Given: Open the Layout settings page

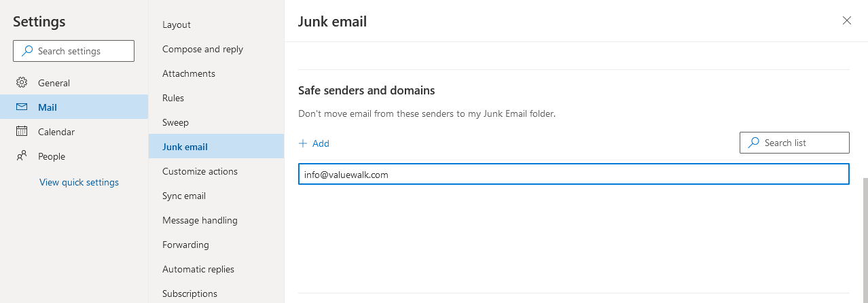Looking at the screenshot, I should click(x=177, y=24).
